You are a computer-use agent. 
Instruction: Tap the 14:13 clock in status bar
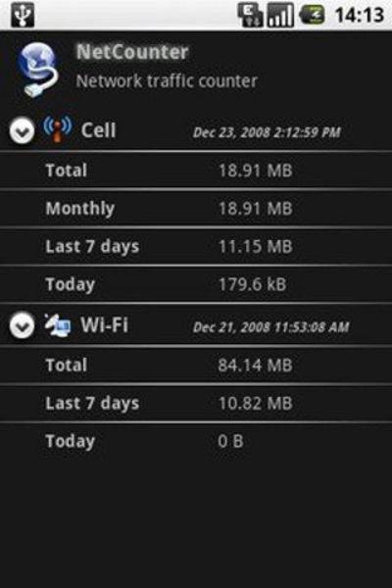360,15
